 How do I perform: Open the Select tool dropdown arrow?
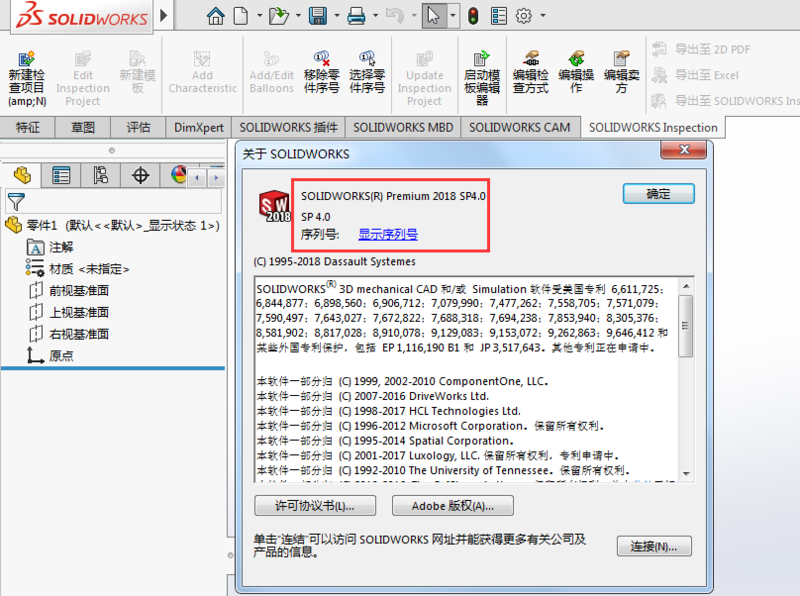pyautogui.click(x=453, y=16)
